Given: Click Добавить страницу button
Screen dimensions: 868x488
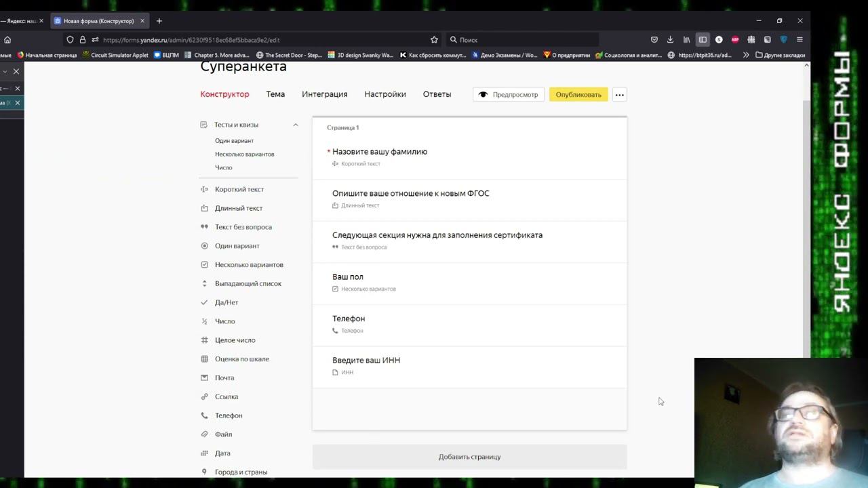Looking at the screenshot, I should [469, 457].
